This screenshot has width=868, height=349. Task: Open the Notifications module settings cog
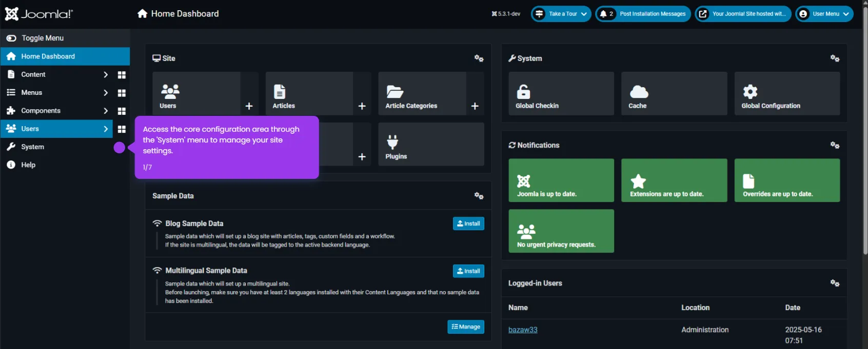pyautogui.click(x=835, y=146)
